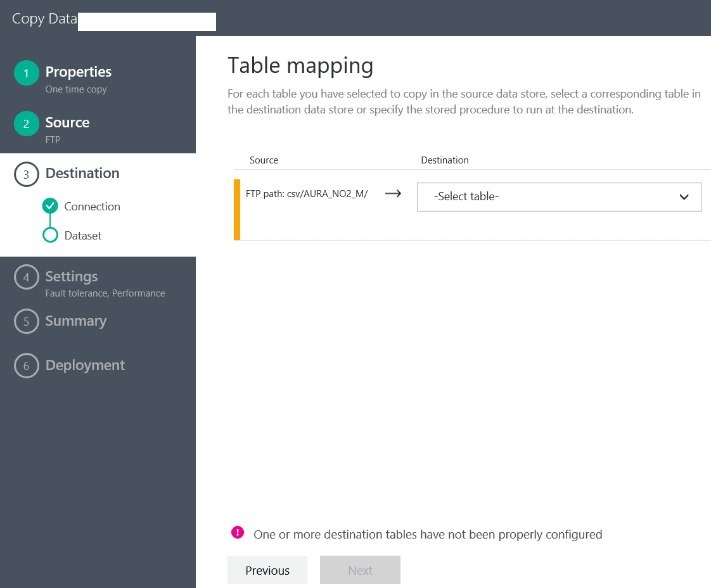
Task: Click the dropdown chevron for destination table
Action: (684, 197)
